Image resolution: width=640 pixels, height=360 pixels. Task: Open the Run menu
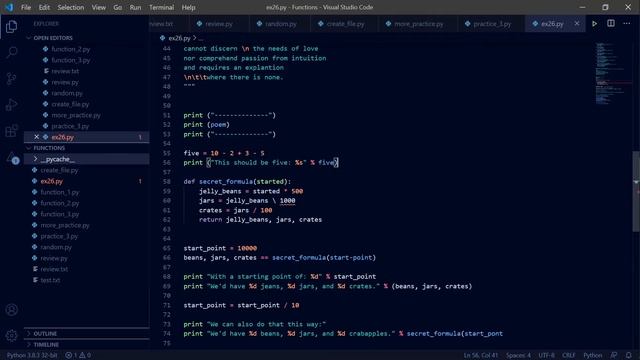135,7
